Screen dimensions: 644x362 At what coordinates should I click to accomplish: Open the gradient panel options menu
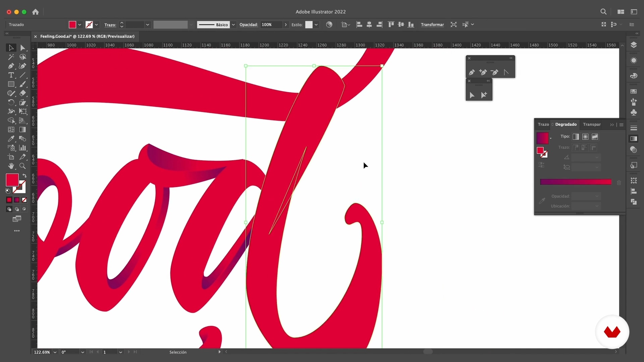click(621, 125)
